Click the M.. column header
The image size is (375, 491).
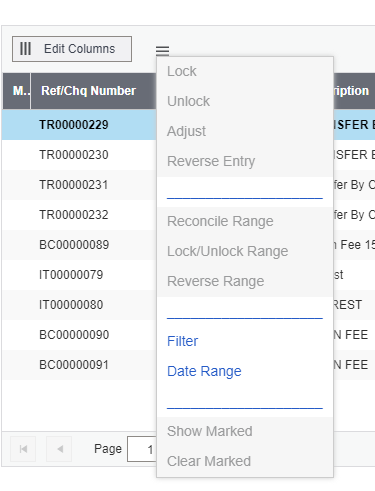point(17,91)
